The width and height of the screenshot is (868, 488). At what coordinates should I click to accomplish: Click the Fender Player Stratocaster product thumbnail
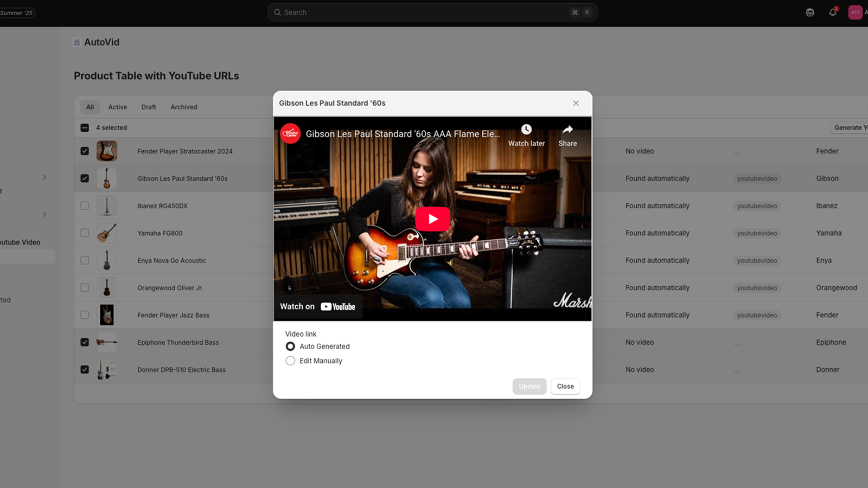coord(107,151)
